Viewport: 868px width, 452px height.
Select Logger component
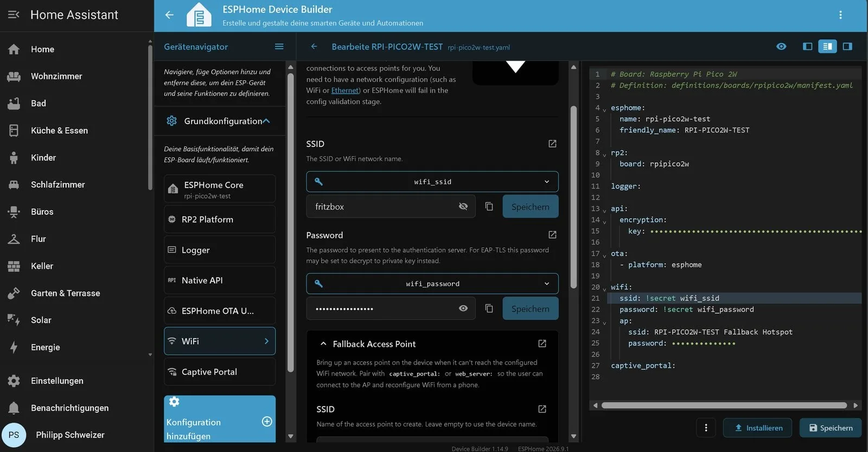pos(220,250)
